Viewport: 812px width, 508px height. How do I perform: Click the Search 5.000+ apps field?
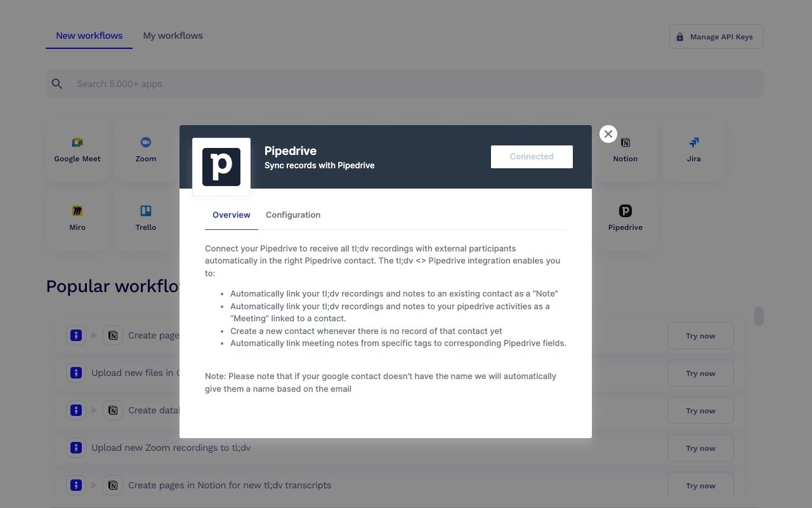click(x=254, y=83)
